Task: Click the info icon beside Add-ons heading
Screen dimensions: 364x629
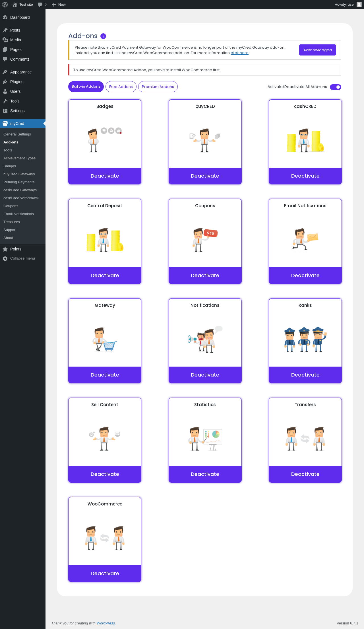Action: [x=103, y=36]
